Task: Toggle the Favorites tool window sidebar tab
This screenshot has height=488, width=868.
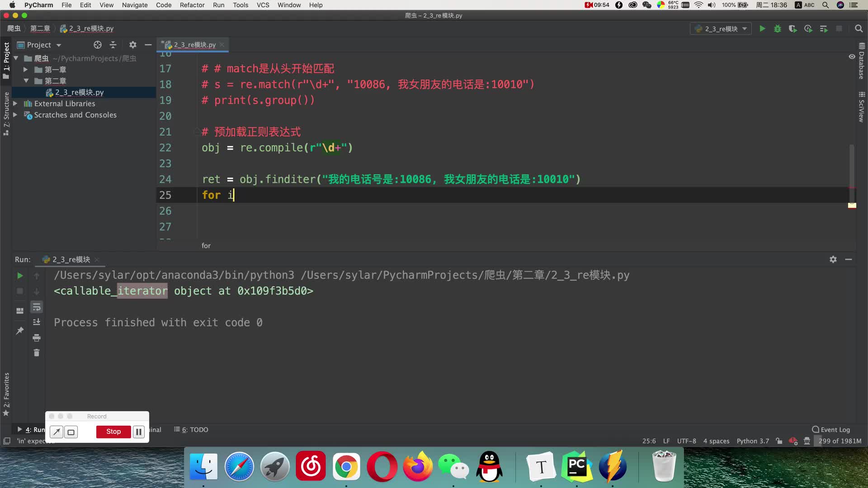Action: [x=6, y=394]
